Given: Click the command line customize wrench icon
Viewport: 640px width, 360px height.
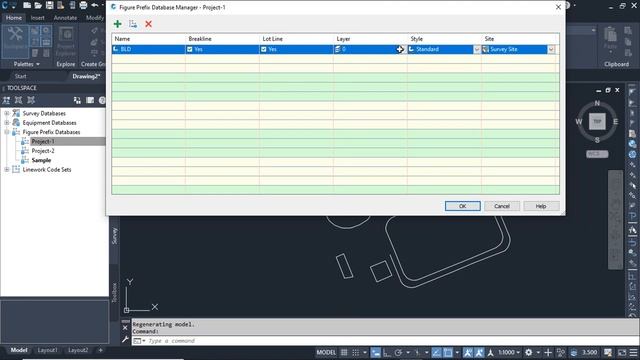Looking at the screenshot, I should pos(125,340).
